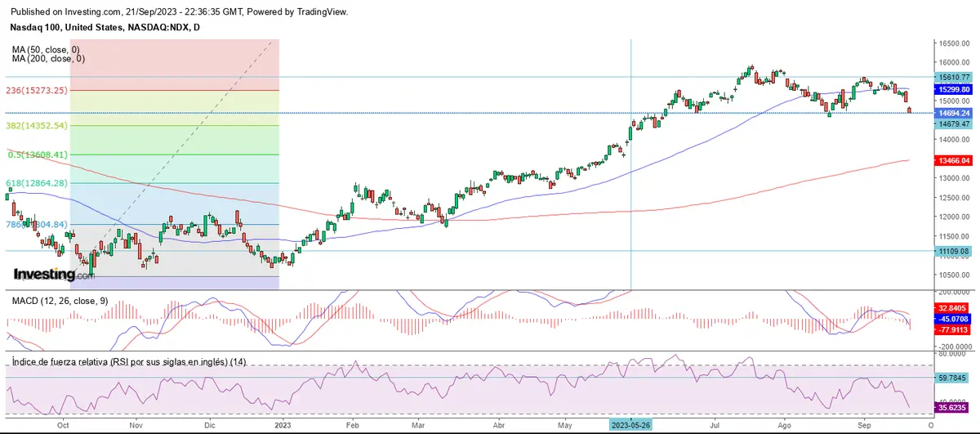Image resolution: width=980 pixels, height=434 pixels.
Task: Select the MA (200, close, 0) indicator label
Action: 49,59
